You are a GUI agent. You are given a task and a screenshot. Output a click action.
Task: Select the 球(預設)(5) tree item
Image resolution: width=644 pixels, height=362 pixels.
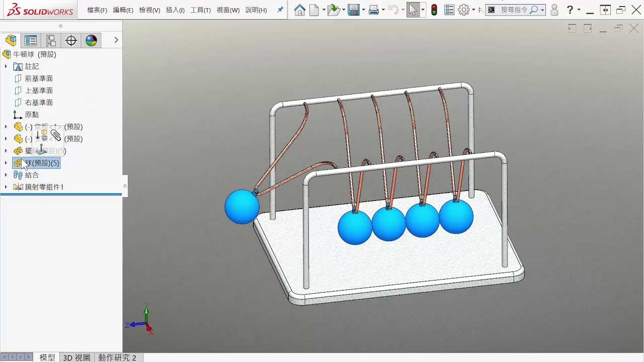pyautogui.click(x=37, y=163)
